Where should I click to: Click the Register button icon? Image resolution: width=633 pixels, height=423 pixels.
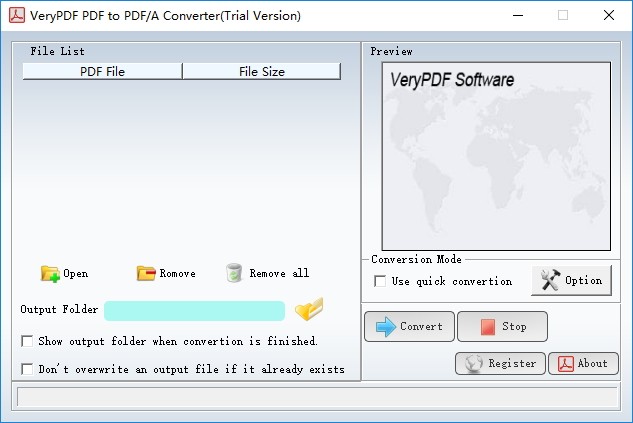click(x=473, y=363)
